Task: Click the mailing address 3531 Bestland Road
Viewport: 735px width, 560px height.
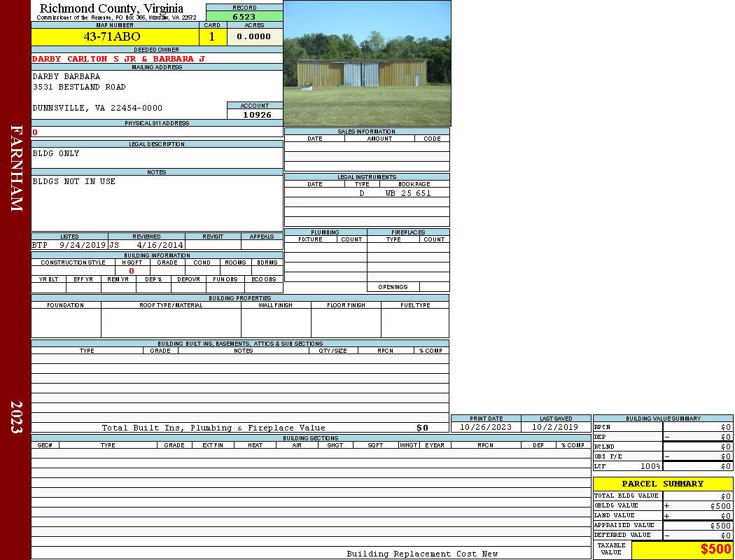Action: 79,87
